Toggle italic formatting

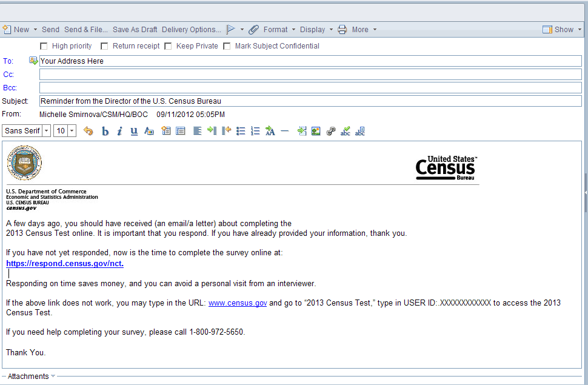119,131
